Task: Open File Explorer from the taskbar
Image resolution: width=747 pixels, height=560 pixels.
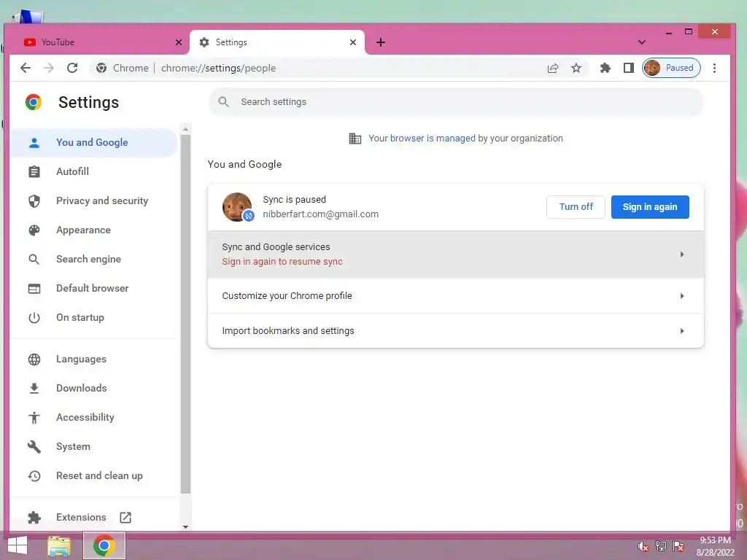Action: (59, 545)
